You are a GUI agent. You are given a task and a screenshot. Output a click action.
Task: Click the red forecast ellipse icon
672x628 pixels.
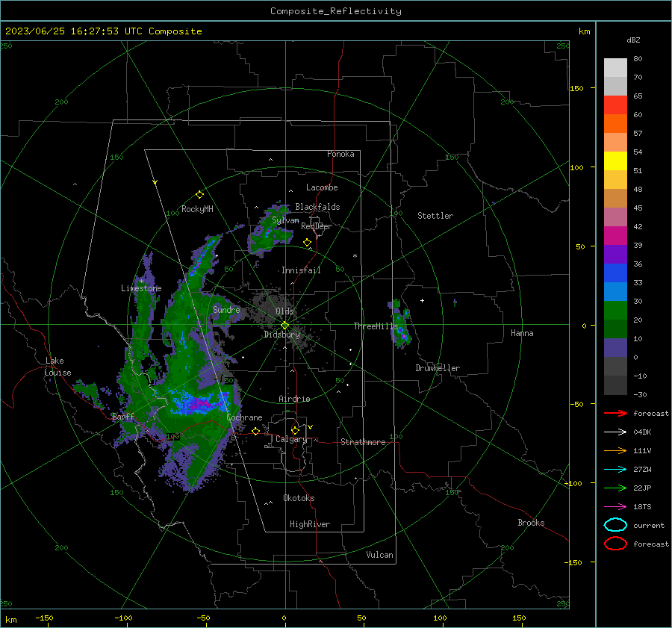[615, 544]
